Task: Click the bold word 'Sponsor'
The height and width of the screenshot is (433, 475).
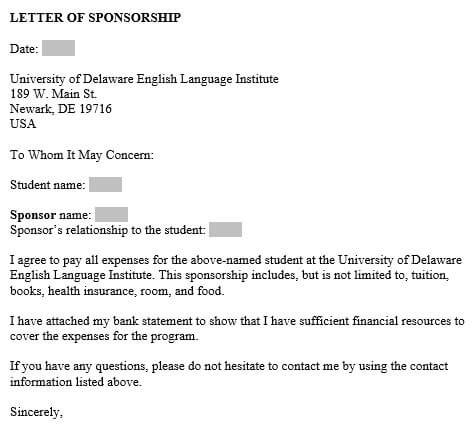Action: click(x=33, y=215)
